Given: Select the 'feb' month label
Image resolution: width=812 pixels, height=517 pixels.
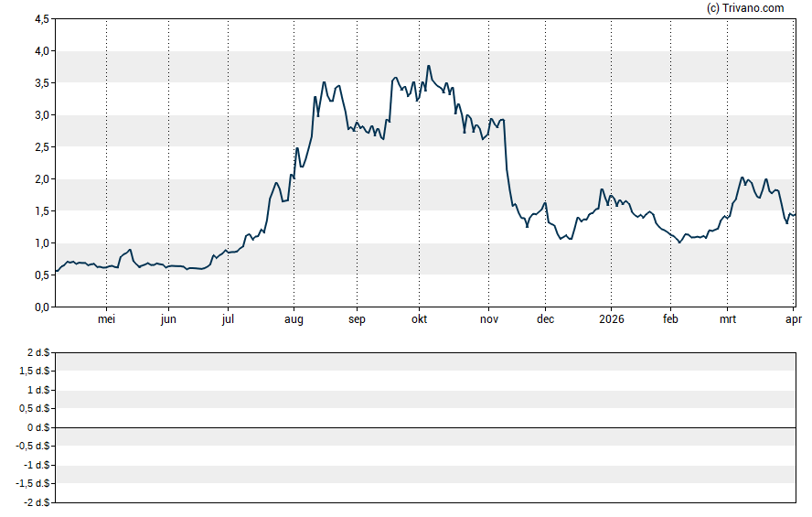Looking at the screenshot, I should click(670, 320).
